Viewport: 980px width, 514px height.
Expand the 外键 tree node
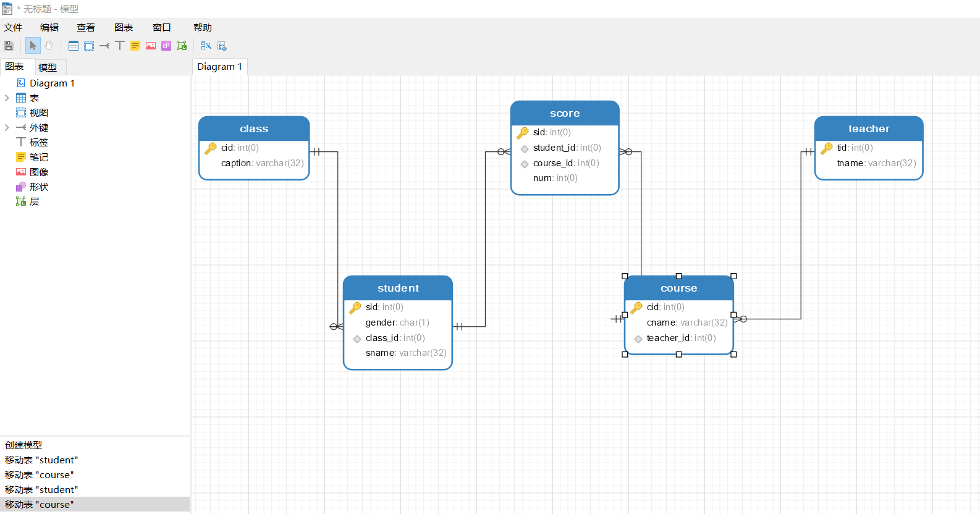pos(7,128)
